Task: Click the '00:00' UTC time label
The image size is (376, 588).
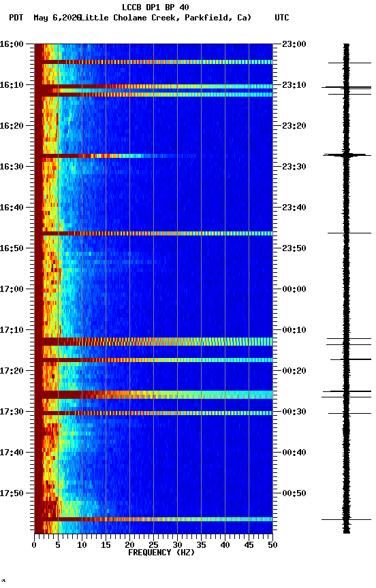Action: coord(294,289)
